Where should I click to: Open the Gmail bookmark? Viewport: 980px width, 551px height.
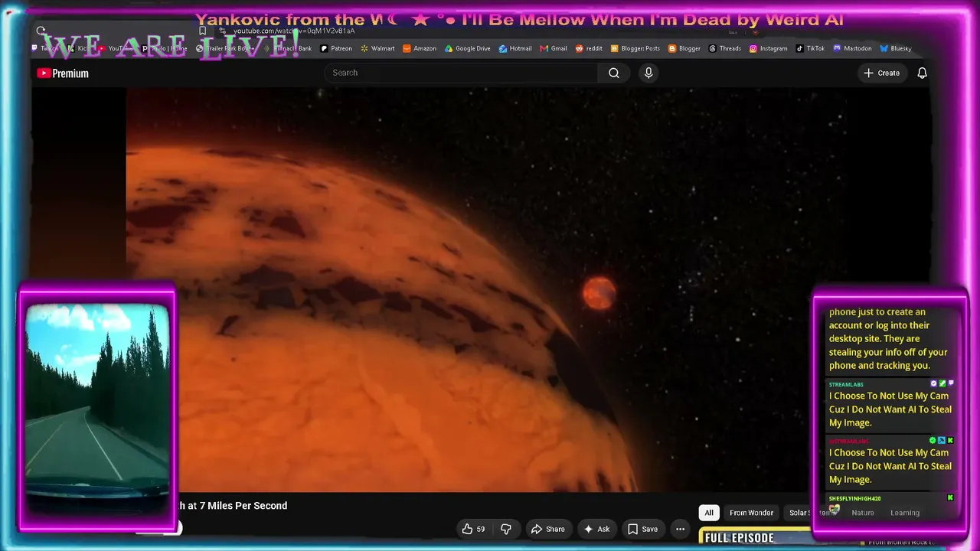click(554, 48)
